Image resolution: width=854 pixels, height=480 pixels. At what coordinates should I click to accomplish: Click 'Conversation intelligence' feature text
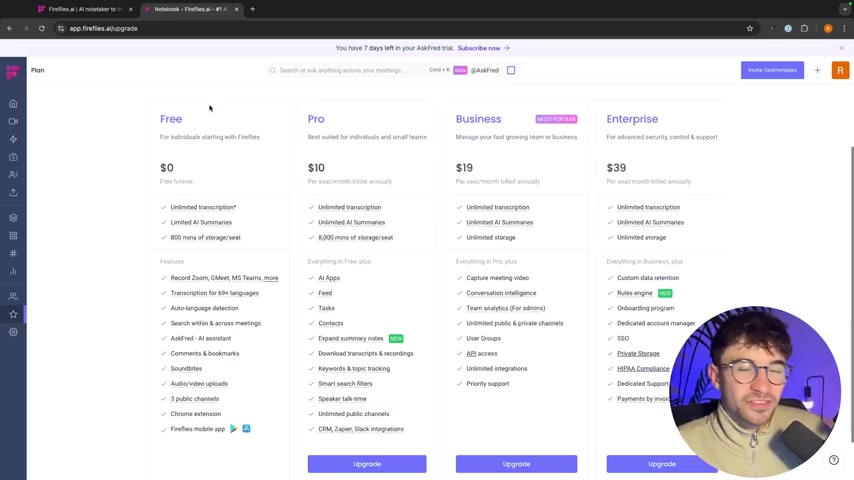tap(501, 293)
